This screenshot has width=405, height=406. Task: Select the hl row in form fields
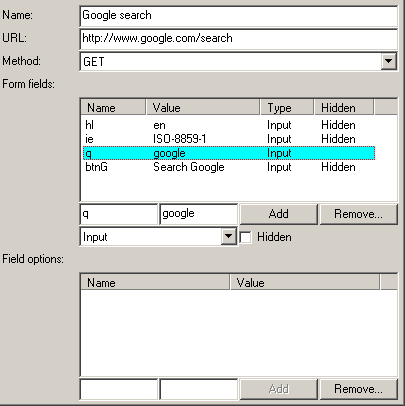[x=229, y=125]
